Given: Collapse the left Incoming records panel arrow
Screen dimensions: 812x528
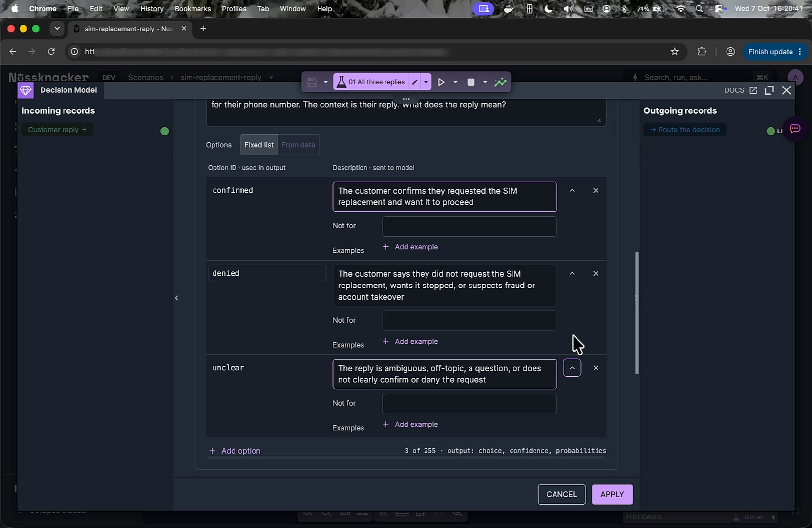Looking at the screenshot, I should point(177,298).
